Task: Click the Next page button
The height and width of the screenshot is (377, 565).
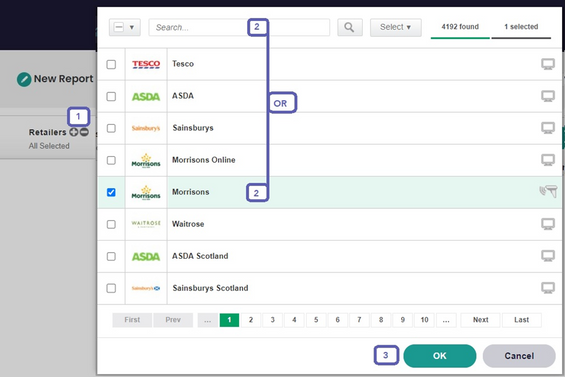Action: tap(480, 320)
